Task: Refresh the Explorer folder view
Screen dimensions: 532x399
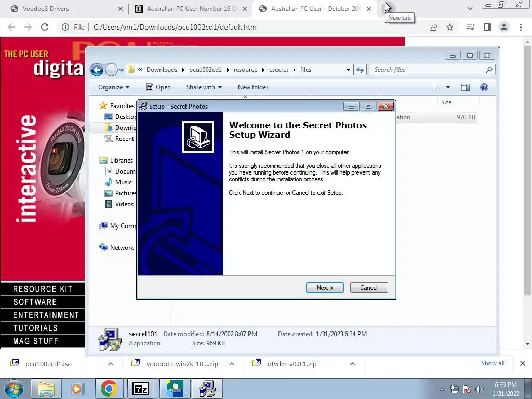Action: 360,70
